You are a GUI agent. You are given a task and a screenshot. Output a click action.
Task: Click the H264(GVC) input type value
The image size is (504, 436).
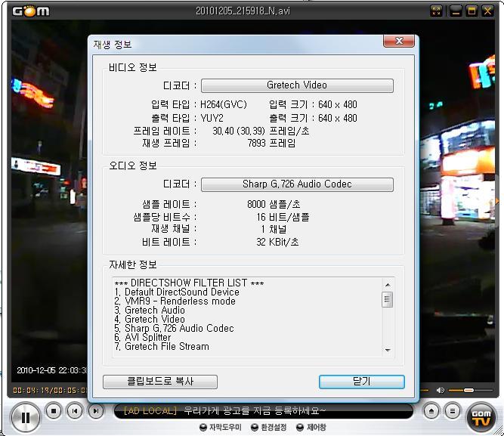click(224, 104)
